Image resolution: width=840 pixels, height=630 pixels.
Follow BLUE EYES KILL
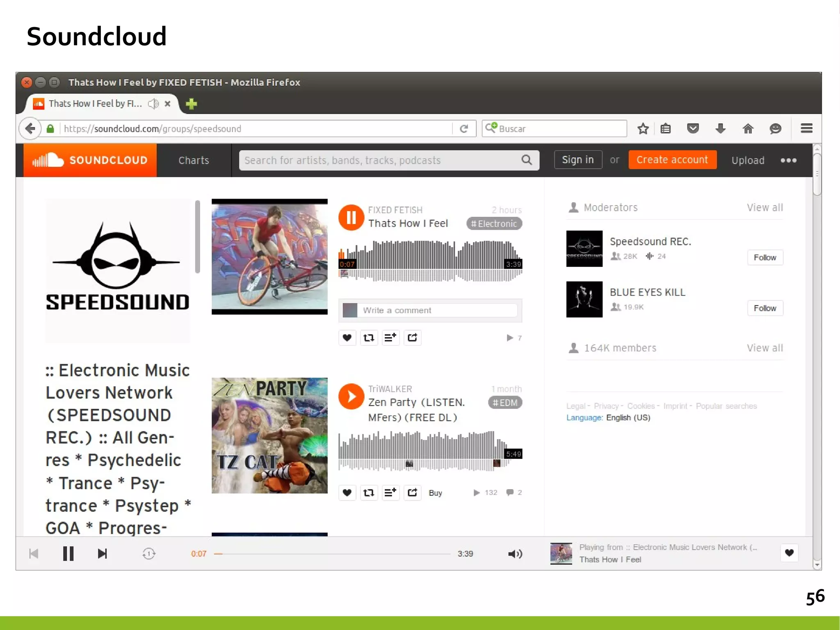tap(765, 308)
